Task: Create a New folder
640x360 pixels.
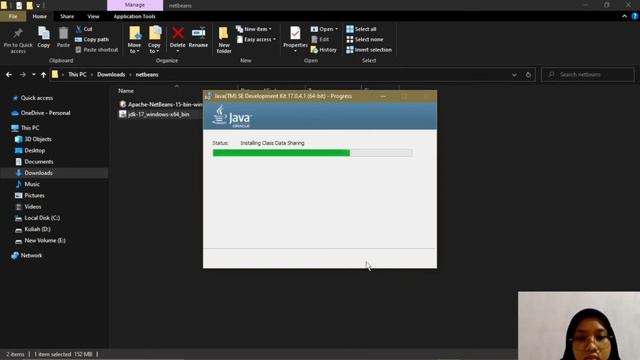Action: (x=224, y=40)
